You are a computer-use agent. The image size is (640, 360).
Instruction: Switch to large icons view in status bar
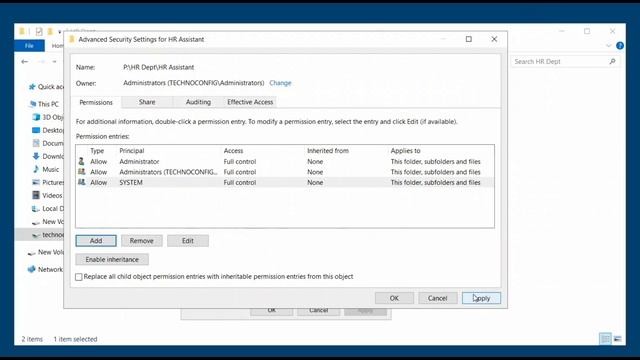(x=618, y=339)
